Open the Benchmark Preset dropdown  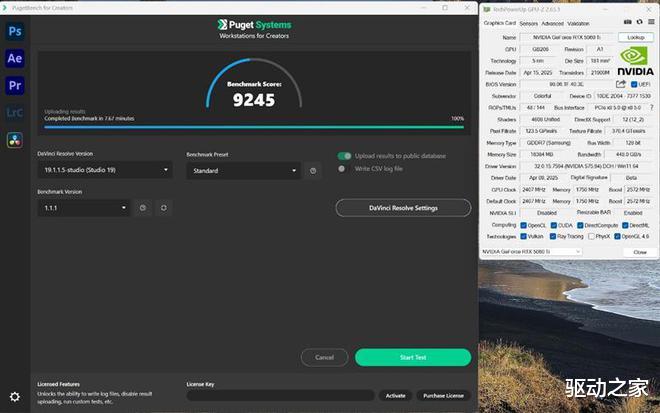click(x=244, y=171)
